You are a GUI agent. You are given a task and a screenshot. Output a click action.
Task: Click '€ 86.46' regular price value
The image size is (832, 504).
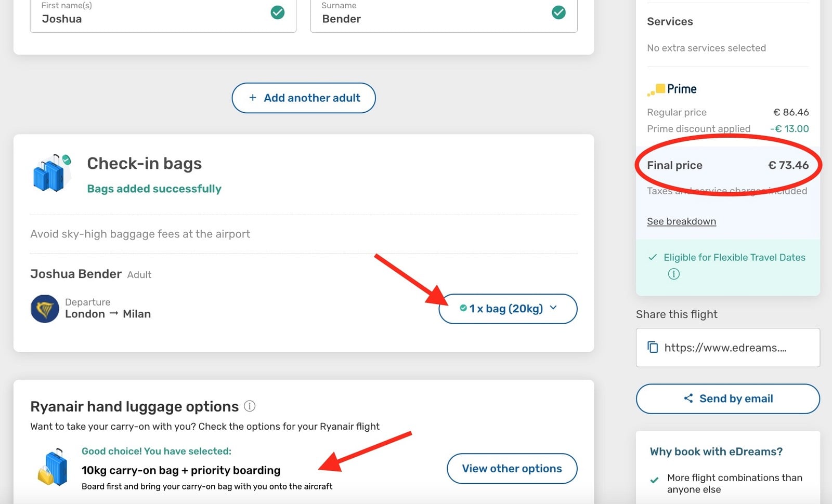(791, 112)
